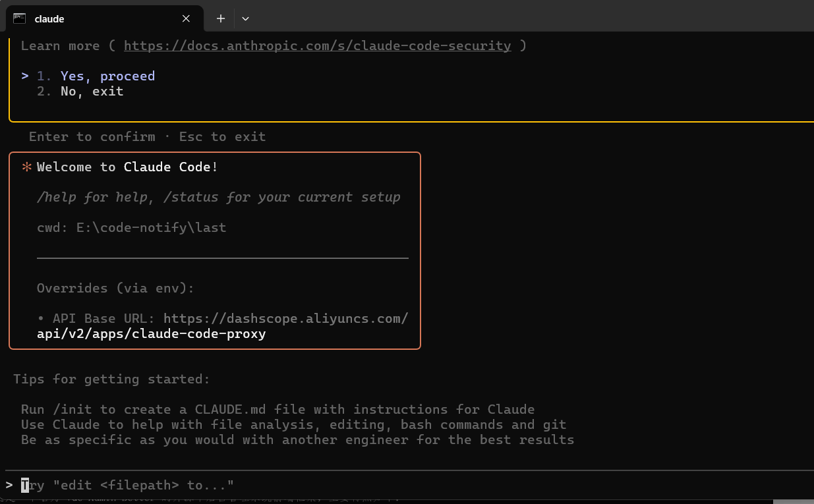Open the docs.anthropic.com claude-code-security link
814x504 pixels.
(317, 45)
